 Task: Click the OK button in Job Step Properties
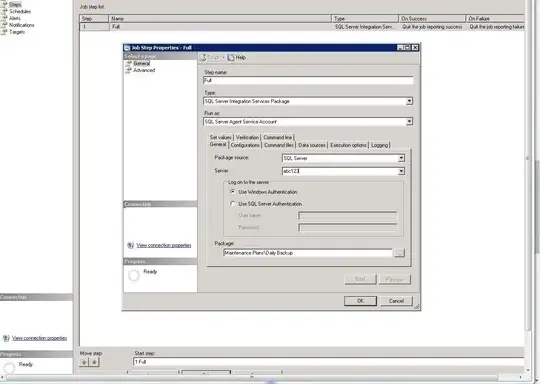pos(360,301)
